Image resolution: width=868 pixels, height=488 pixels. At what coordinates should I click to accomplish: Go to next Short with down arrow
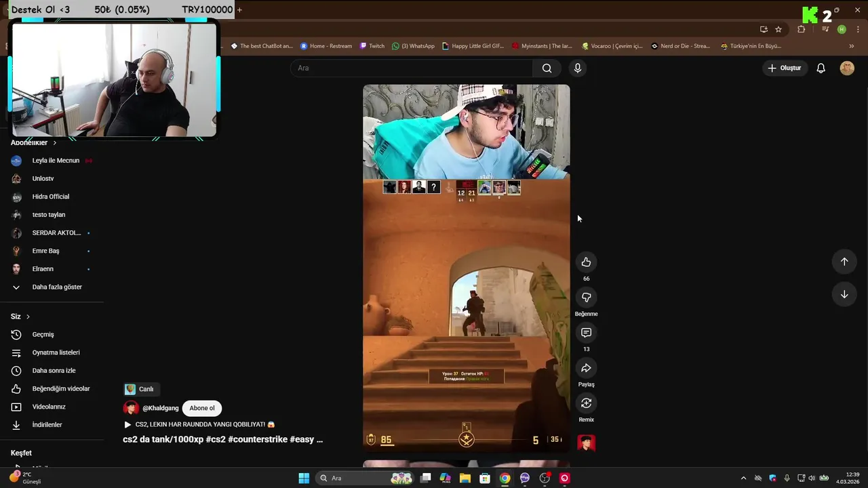click(x=844, y=294)
